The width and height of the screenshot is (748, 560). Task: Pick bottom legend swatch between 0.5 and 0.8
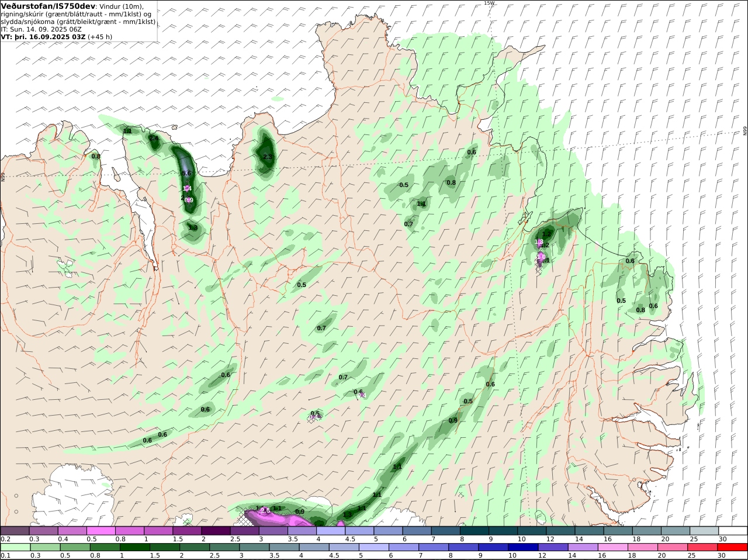(75, 548)
